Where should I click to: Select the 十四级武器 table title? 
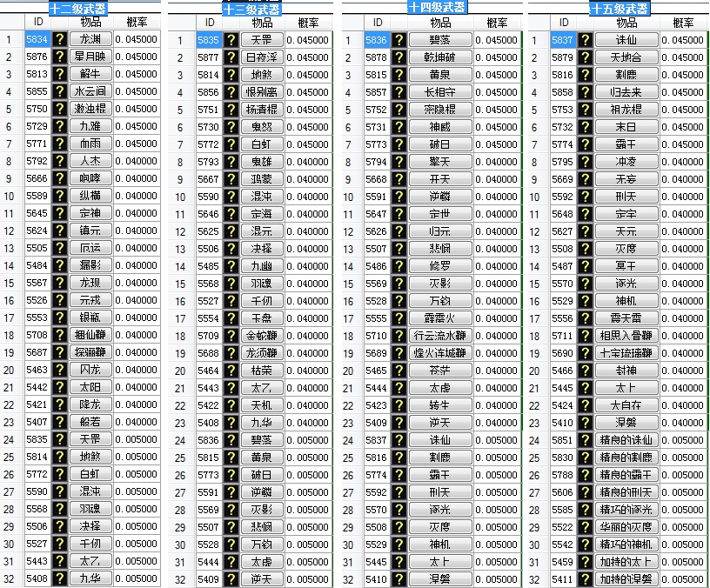click(x=437, y=7)
